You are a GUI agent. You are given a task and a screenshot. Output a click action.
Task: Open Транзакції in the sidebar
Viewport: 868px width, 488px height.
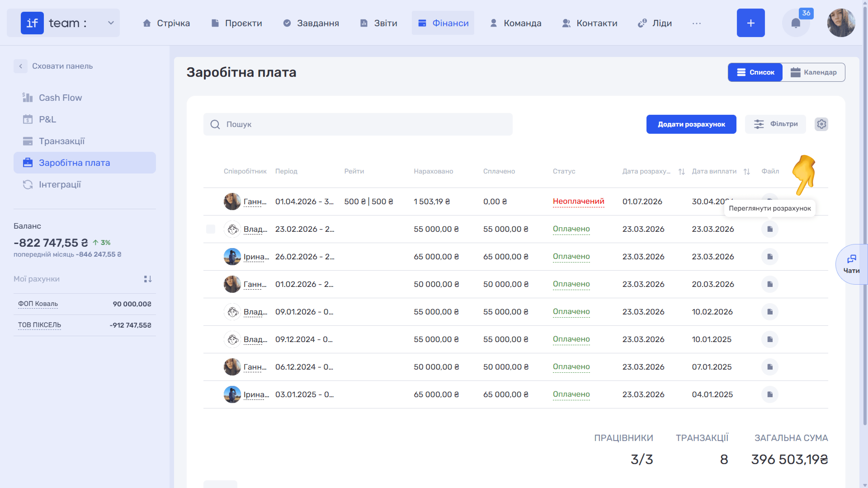click(85, 141)
